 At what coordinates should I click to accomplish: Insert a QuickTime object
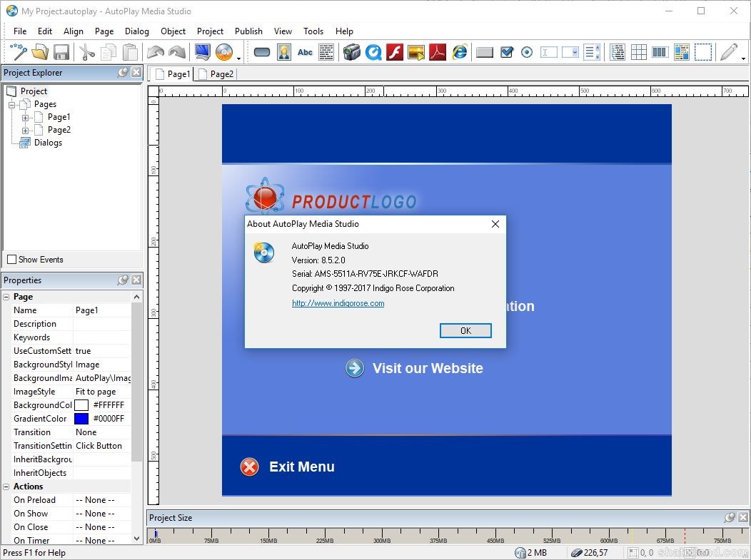pyautogui.click(x=373, y=51)
